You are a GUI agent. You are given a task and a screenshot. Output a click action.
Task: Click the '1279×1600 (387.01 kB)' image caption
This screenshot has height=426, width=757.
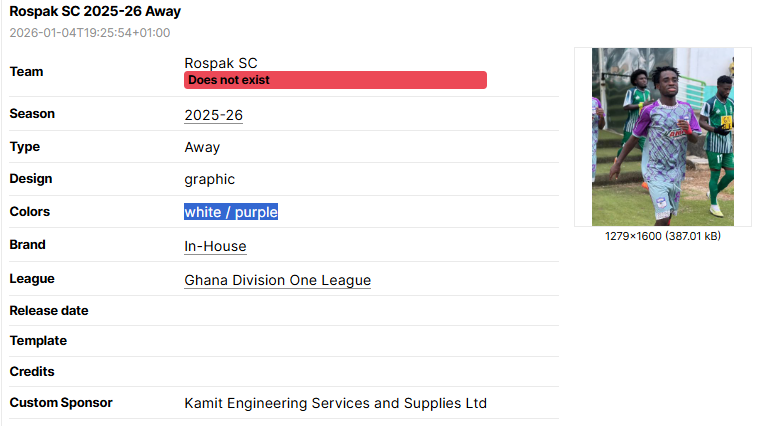pos(662,236)
